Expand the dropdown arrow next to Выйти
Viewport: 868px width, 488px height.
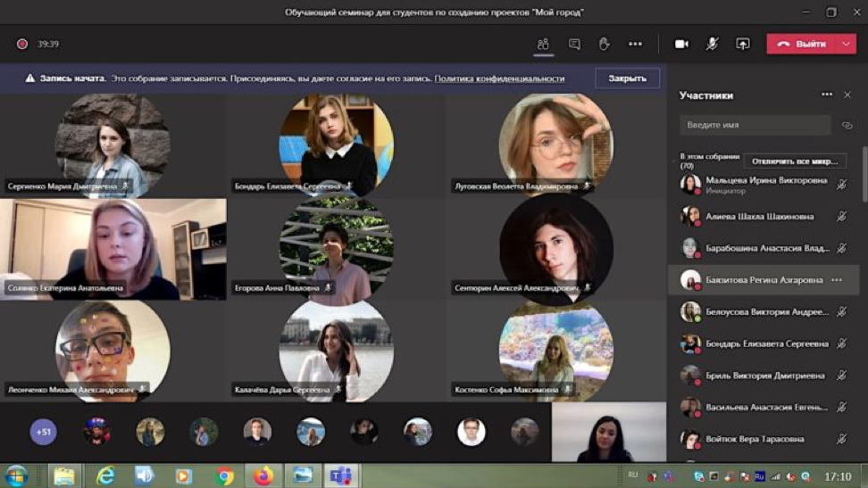click(x=846, y=44)
